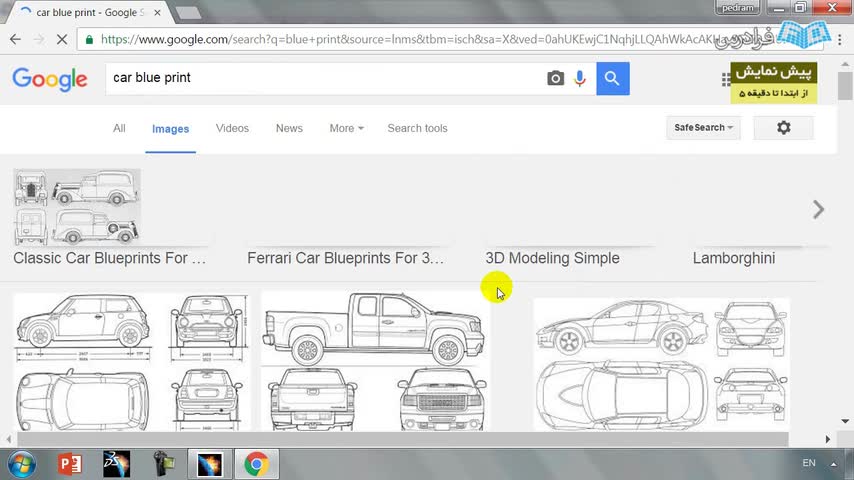
Task: Click the blue search magnifier button
Action: pos(613,78)
